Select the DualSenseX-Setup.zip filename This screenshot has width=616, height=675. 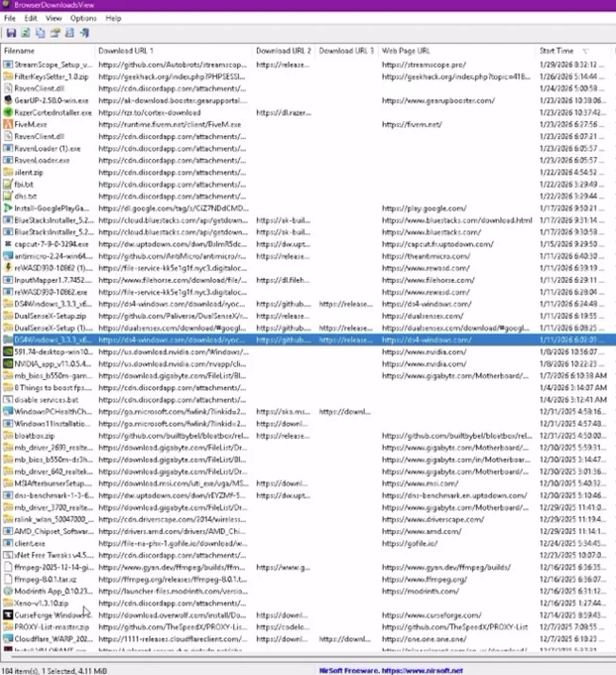(x=50, y=316)
